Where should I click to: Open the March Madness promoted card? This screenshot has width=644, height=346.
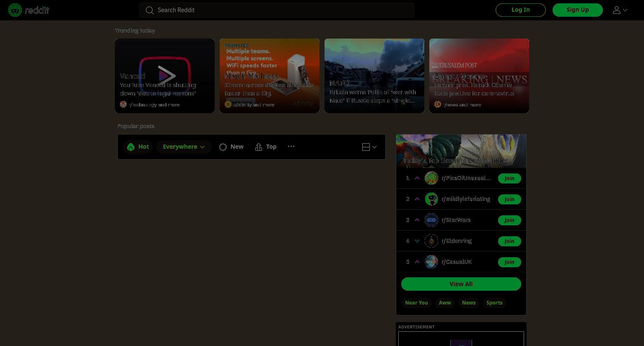270,76
